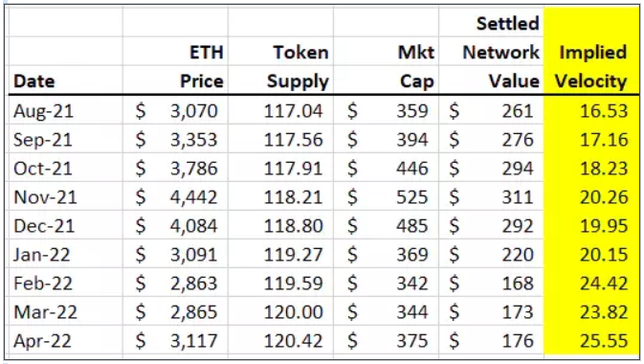Click the ETH price 3,353 cell

(x=176, y=140)
